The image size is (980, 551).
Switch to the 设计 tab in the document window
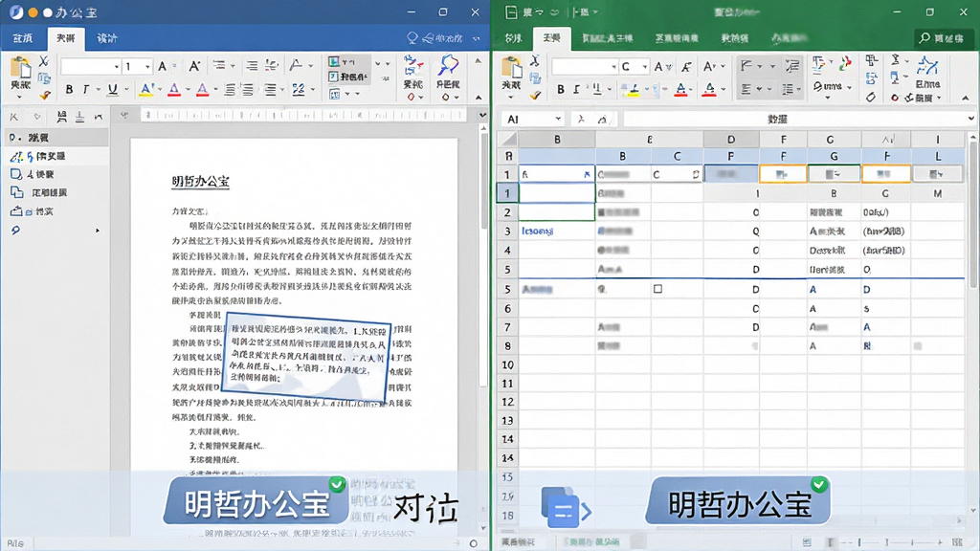pyautogui.click(x=107, y=38)
